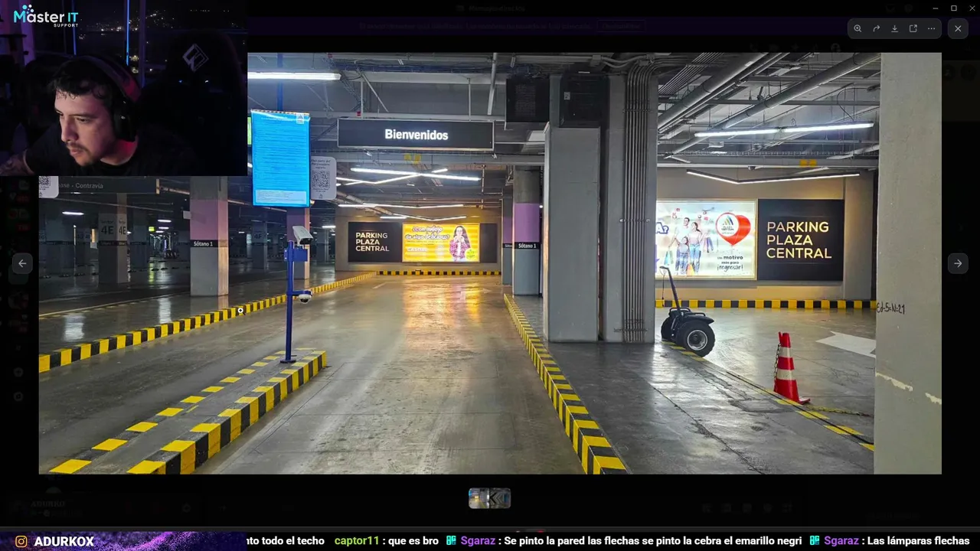Image resolution: width=980 pixels, height=551 pixels.
Task: Zoom into the image with the magnifier icon
Action: point(857,28)
